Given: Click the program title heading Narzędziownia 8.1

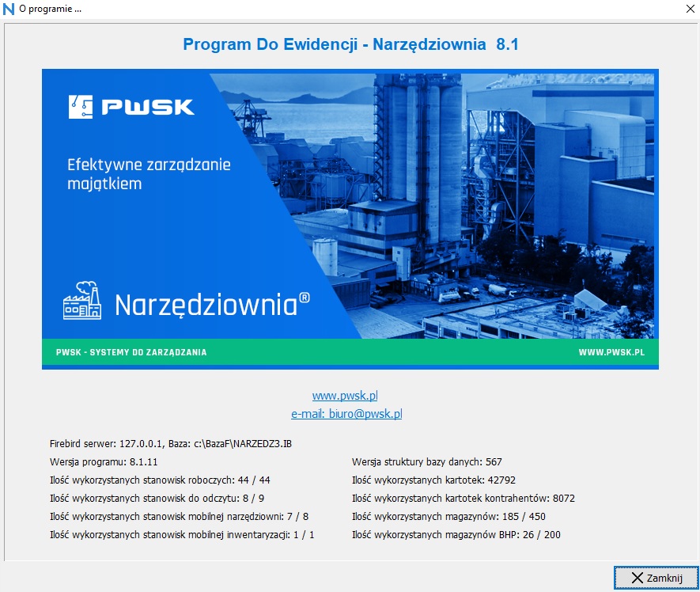Looking at the screenshot, I should [350, 44].
